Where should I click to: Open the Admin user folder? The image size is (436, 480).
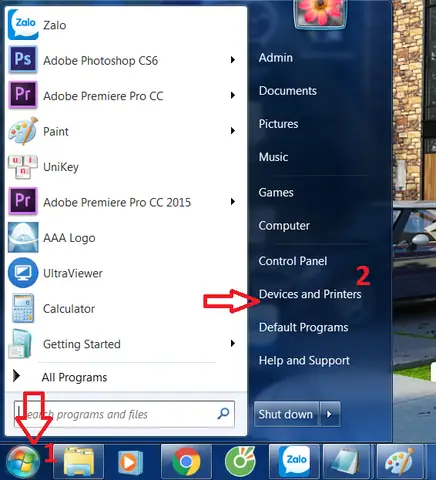(x=276, y=58)
